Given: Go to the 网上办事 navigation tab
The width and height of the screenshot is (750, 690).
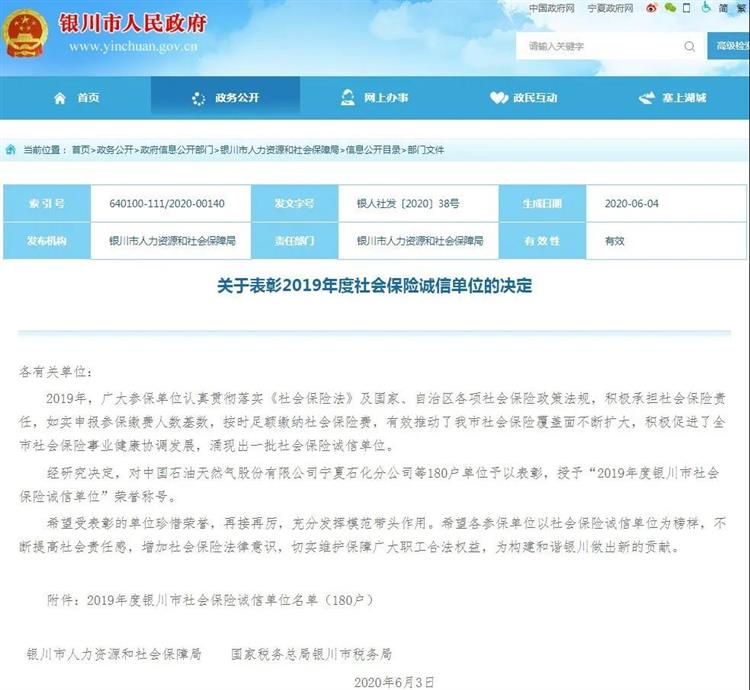Looking at the screenshot, I should [x=375, y=98].
